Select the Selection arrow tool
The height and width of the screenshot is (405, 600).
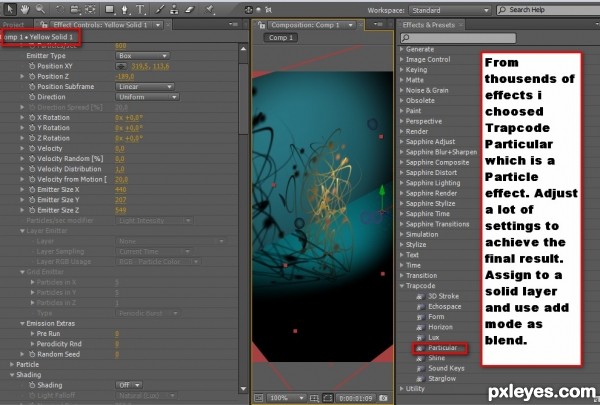10,9
